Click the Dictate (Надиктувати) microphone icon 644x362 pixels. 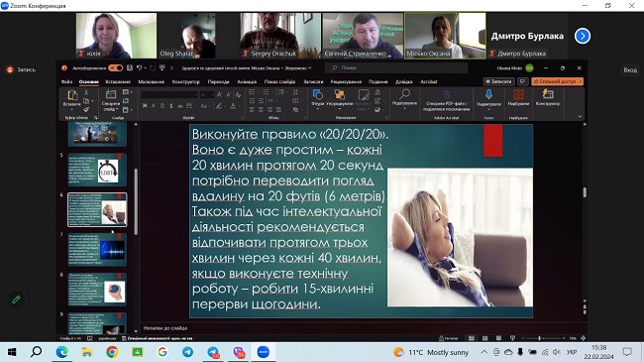488,95
